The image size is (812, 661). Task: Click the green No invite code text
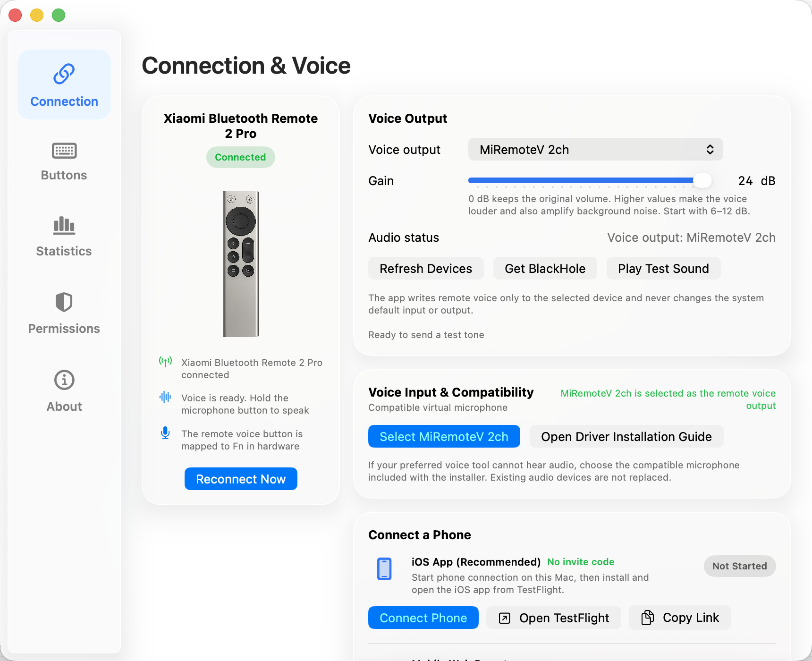click(581, 562)
